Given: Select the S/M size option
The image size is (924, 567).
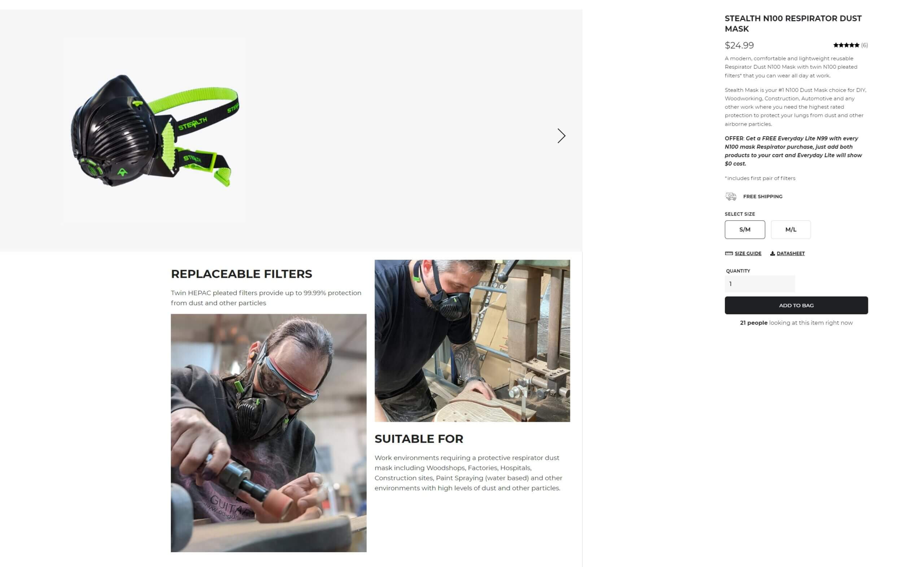Looking at the screenshot, I should click(x=745, y=229).
